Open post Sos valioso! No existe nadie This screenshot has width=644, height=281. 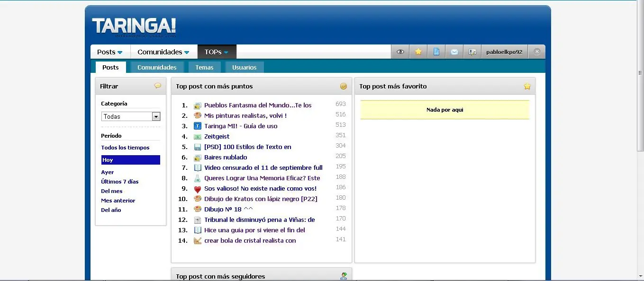[x=261, y=189]
